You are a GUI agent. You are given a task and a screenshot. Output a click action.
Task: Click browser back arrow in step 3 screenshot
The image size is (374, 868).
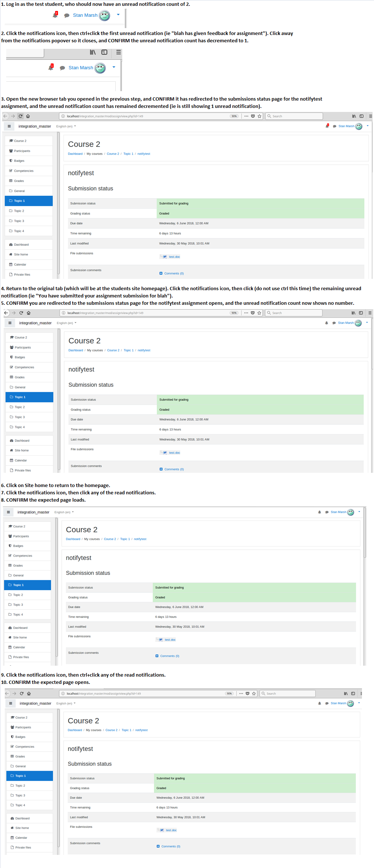click(5, 116)
